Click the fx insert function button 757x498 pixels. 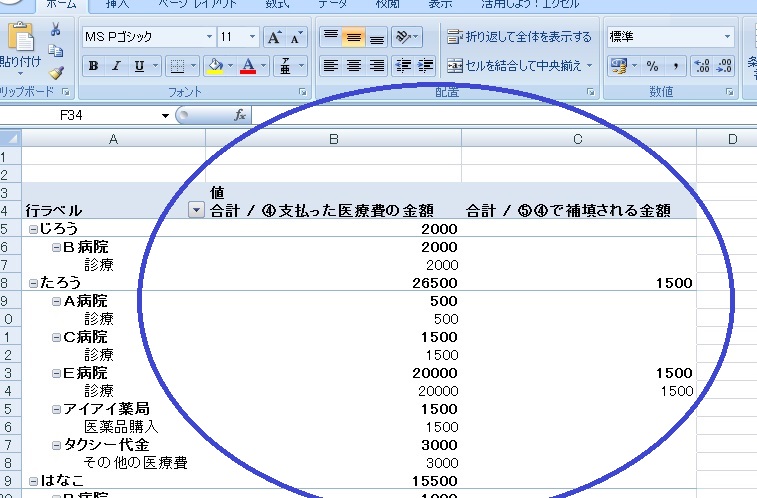click(240, 115)
